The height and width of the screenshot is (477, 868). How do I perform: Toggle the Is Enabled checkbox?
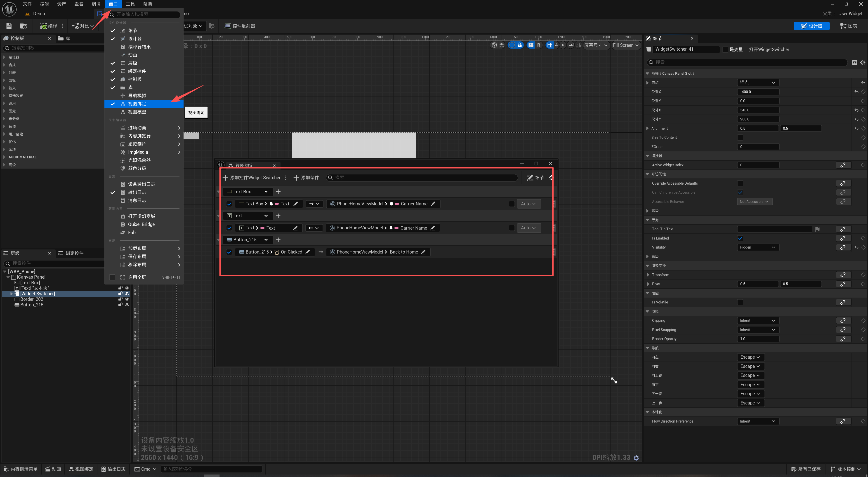click(740, 238)
